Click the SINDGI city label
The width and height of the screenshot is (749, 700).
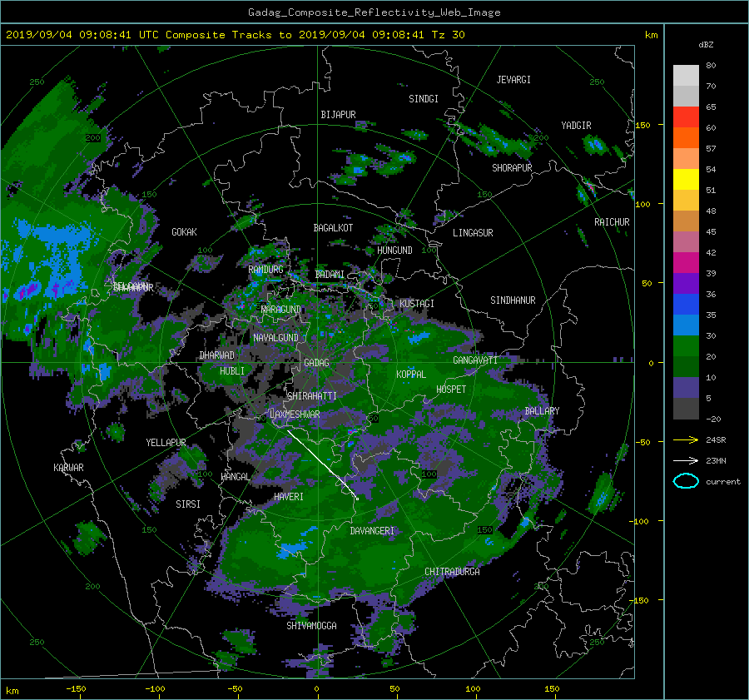click(424, 99)
